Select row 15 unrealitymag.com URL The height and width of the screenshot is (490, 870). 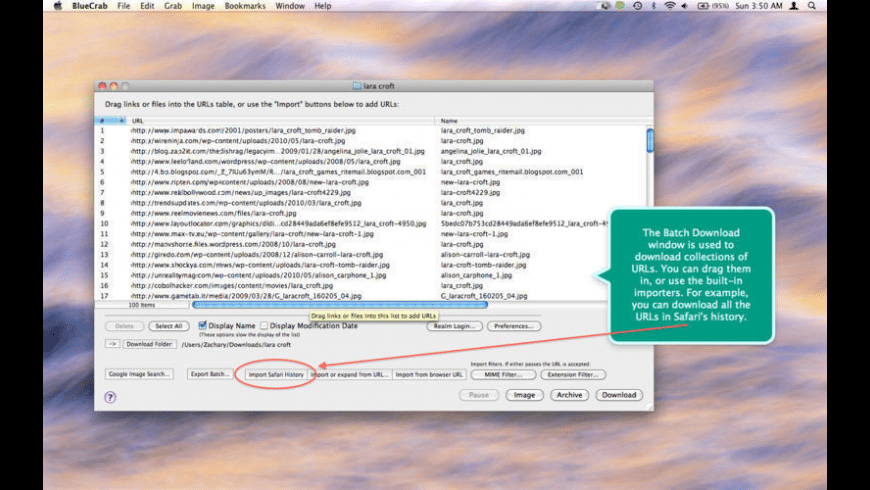pyautogui.click(x=259, y=275)
